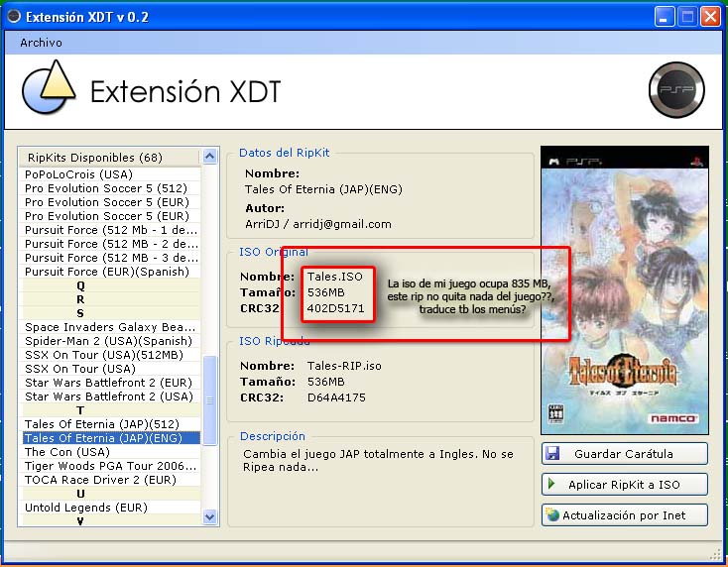The height and width of the screenshot is (567, 728).
Task: Click the list scroll-up arrow
Action: coord(210,157)
